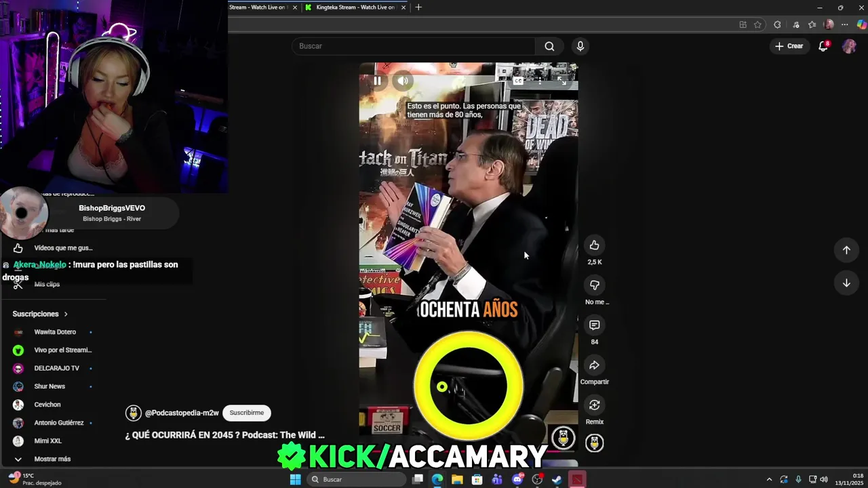The image size is (868, 488).
Task: Open the browser Favorites list
Action: tap(812, 24)
